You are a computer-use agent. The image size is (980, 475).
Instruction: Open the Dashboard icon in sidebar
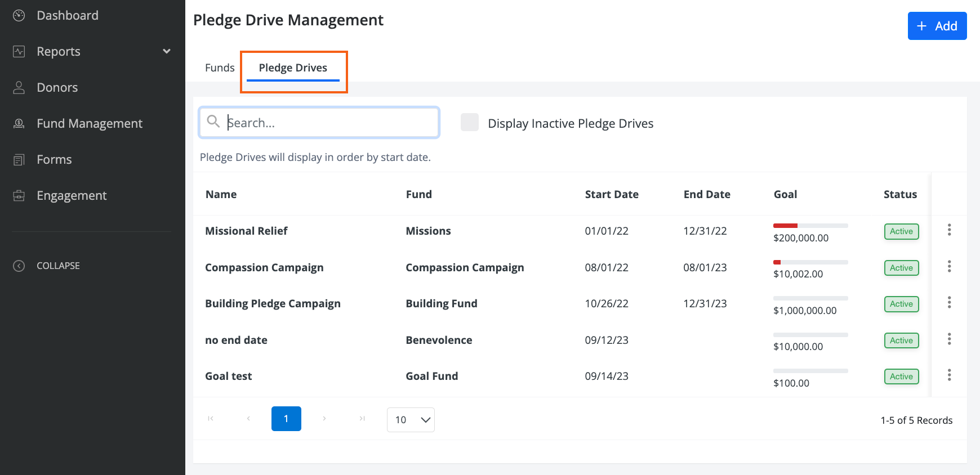19,15
